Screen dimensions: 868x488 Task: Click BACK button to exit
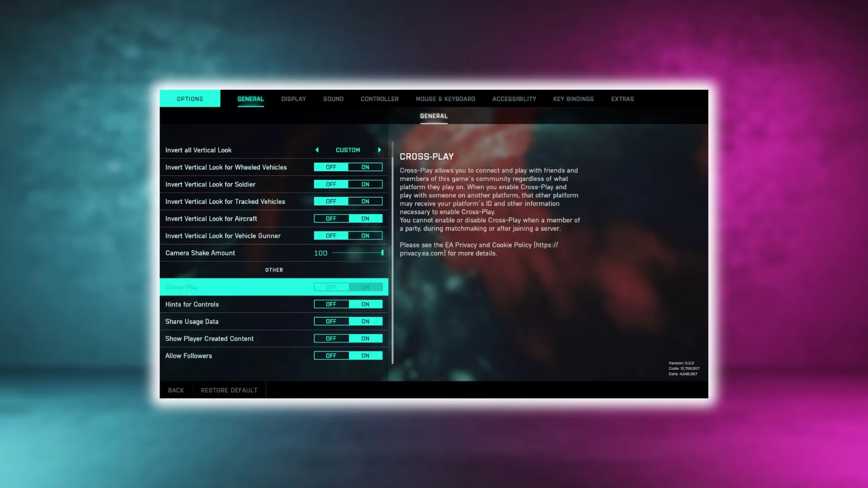(x=175, y=390)
